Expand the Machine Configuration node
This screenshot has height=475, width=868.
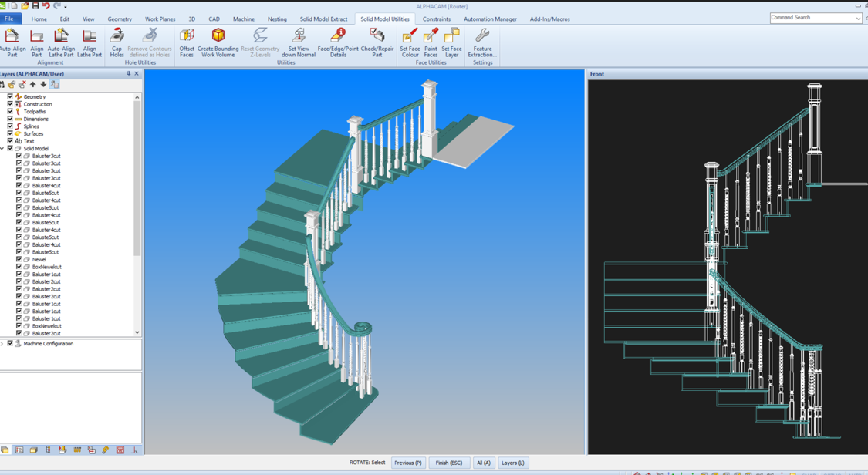(2, 344)
